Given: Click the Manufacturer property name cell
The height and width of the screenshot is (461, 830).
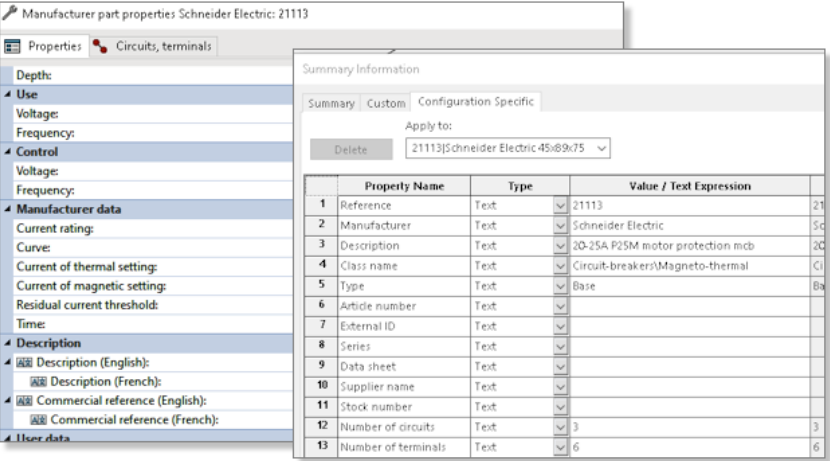Looking at the screenshot, I should pos(404,225).
